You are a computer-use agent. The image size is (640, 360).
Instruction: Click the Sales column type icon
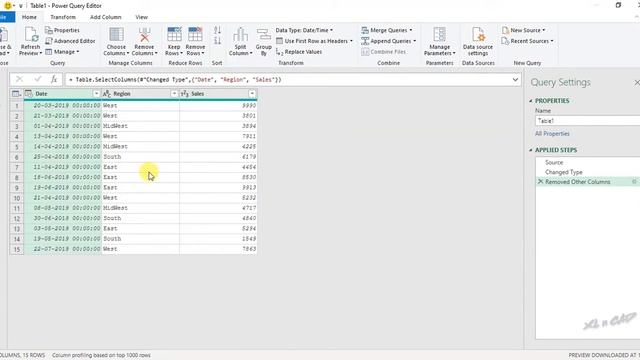[x=184, y=94]
